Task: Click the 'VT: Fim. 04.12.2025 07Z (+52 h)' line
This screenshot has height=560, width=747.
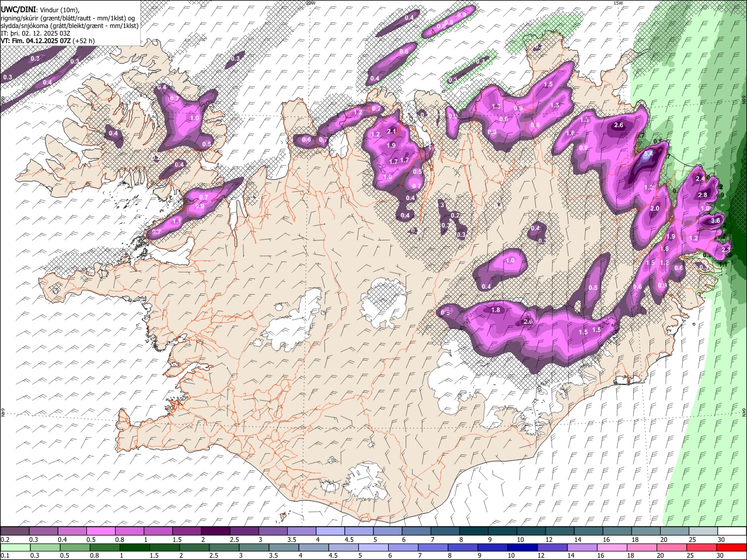Action: pyautogui.click(x=48, y=40)
